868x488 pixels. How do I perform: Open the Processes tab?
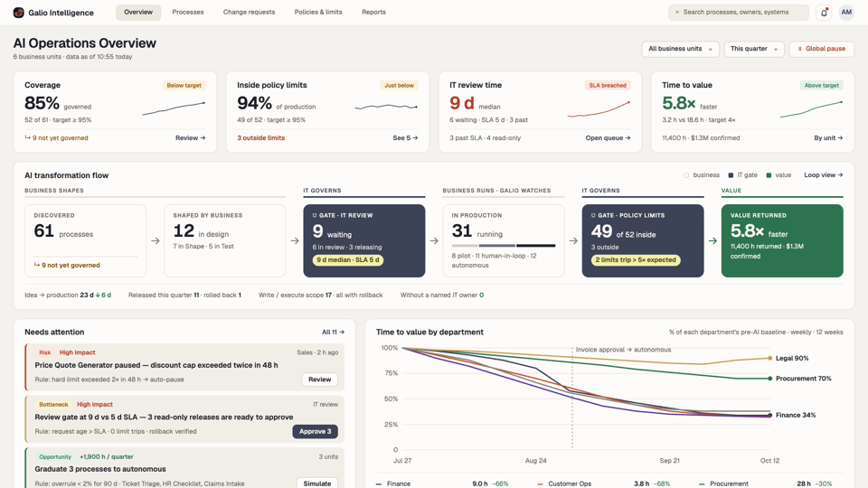(188, 12)
